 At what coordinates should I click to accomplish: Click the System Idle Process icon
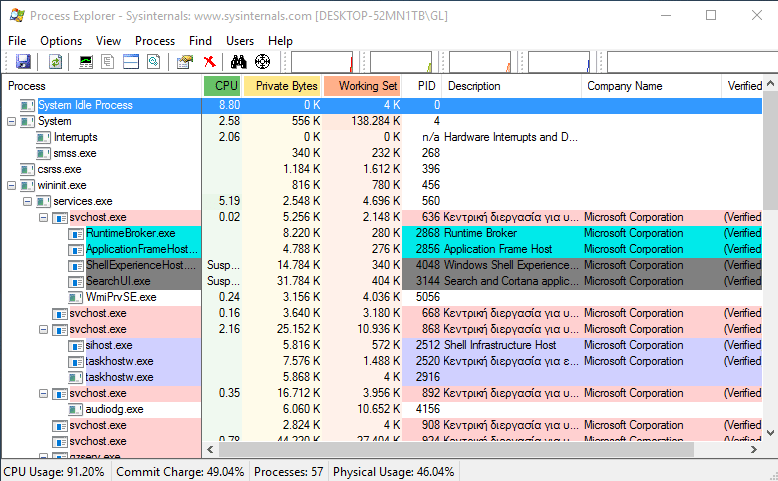pos(27,105)
